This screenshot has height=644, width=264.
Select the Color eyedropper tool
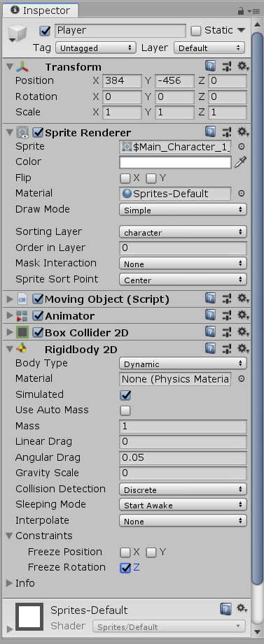point(241,163)
